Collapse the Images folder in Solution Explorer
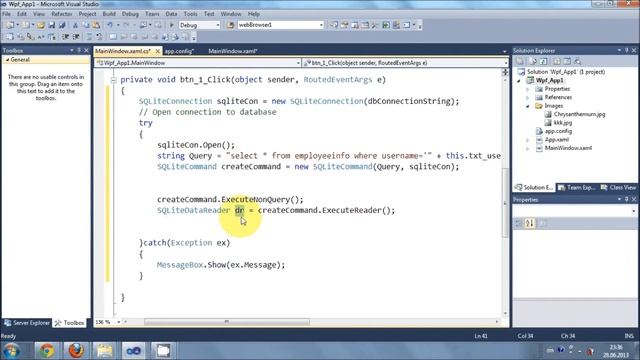 point(528,106)
